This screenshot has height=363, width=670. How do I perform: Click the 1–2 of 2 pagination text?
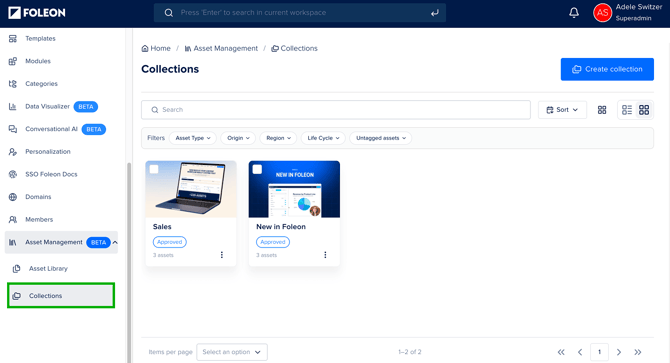(x=410, y=352)
